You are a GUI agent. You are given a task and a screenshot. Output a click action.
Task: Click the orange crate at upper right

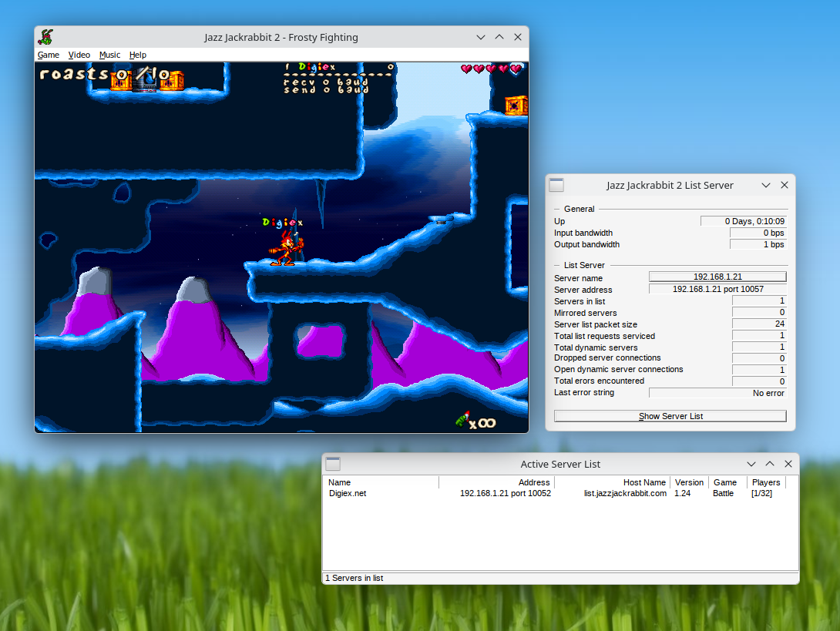(x=516, y=105)
